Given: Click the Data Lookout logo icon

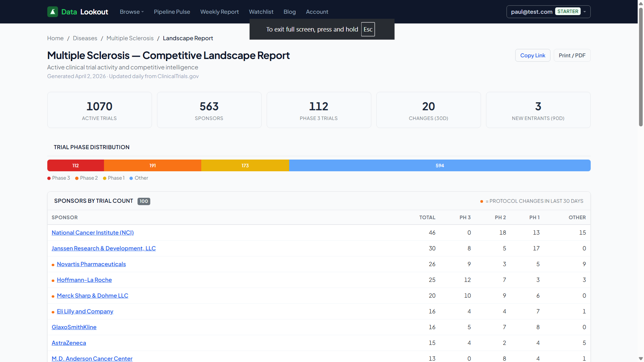Looking at the screenshot, I should point(53,11).
